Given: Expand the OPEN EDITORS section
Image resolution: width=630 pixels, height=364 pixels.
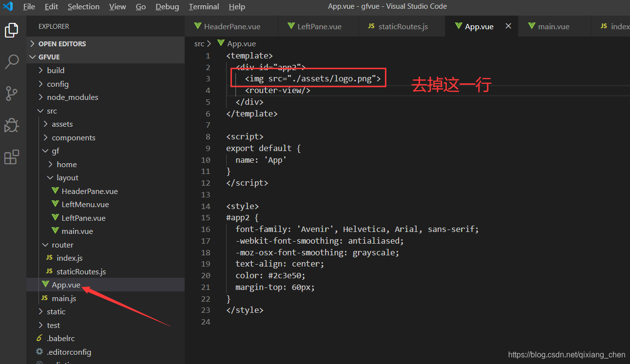Looking at the screenshot, I should point(105,44).
